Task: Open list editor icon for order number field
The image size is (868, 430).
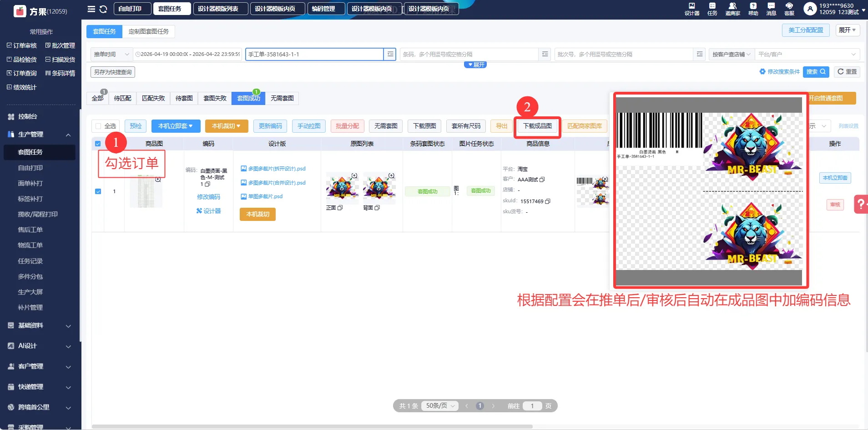Action: click(x=390, y=54)
